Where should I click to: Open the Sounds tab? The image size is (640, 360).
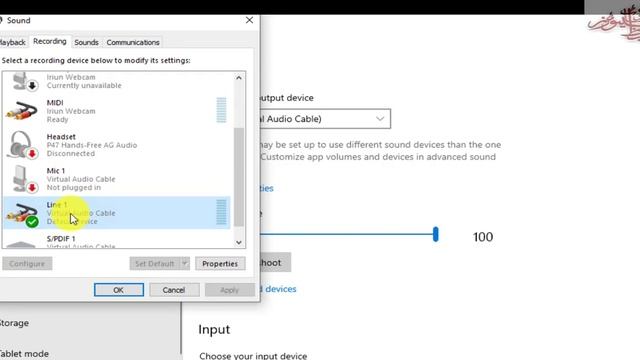tap(87, 42)
